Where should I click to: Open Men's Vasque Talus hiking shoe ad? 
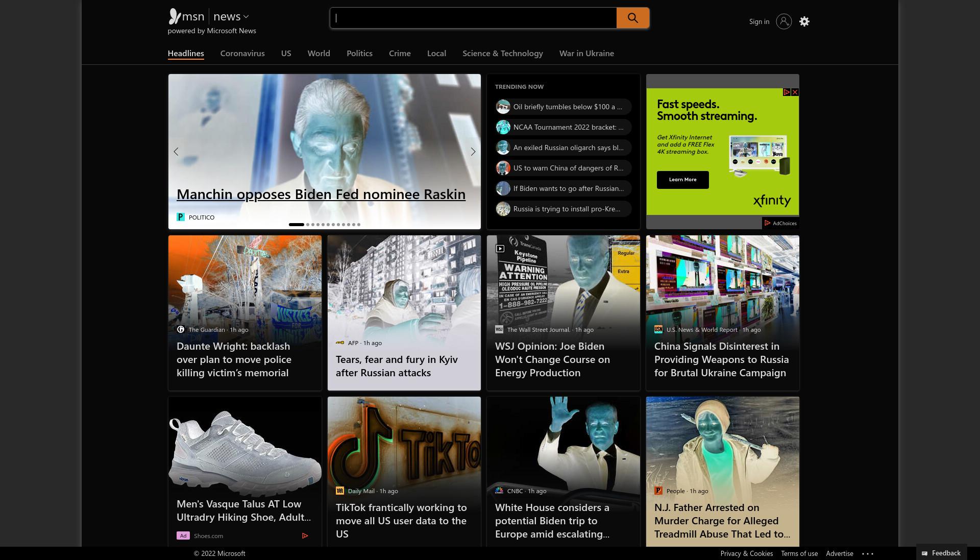pyautogui.click(x=243, y=510)
